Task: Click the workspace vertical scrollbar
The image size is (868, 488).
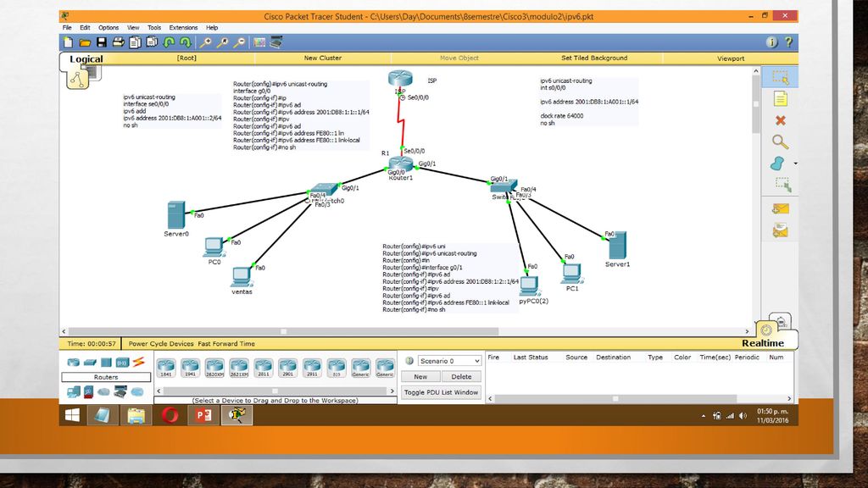Action: pyautogui.click(x=756, y=104)
